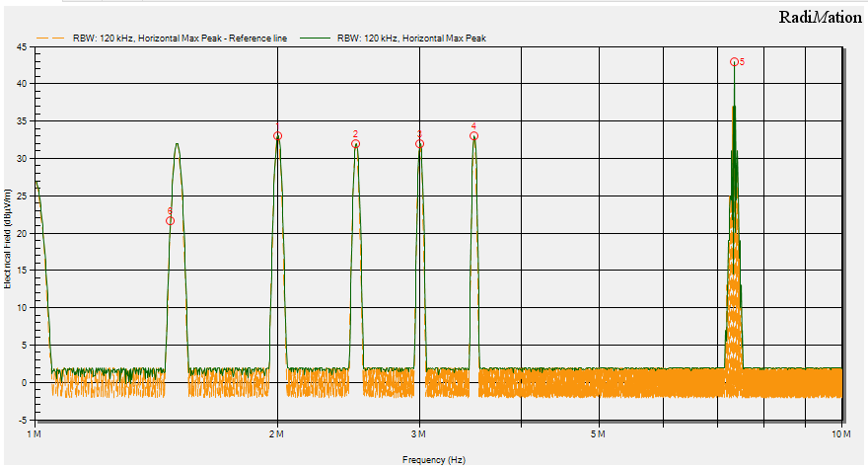868x469 pixels.
Task: Click the -5 value on the Y axis
Action: point(23,420)
